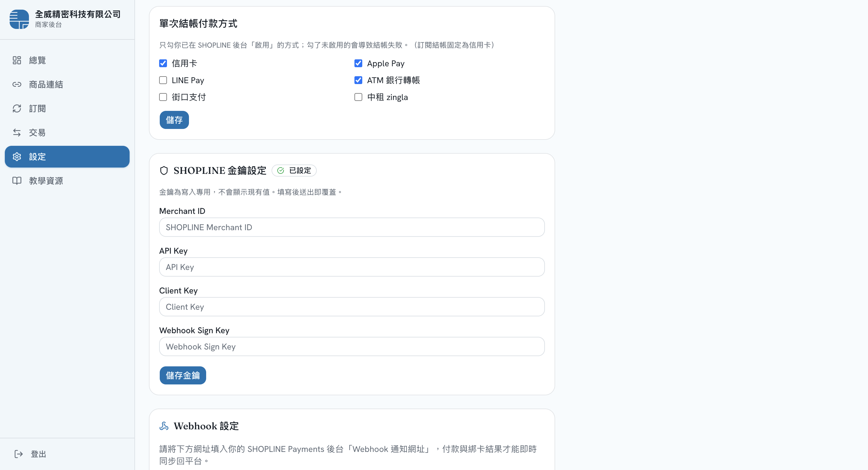Open the 交易 page
This screenshot has width=868, height=470.
click(67, 132)
